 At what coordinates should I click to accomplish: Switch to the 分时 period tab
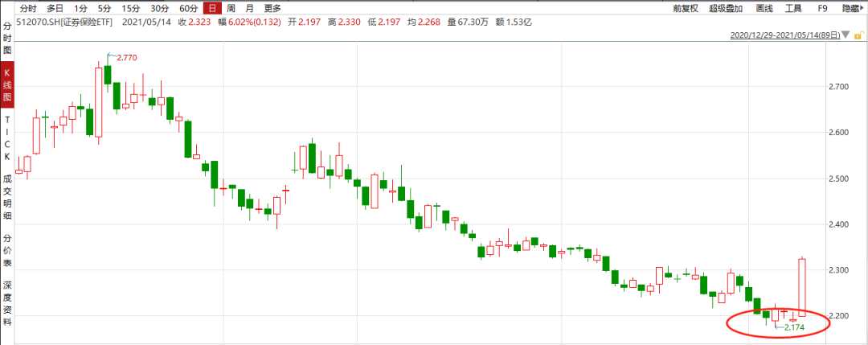point(29,8)
